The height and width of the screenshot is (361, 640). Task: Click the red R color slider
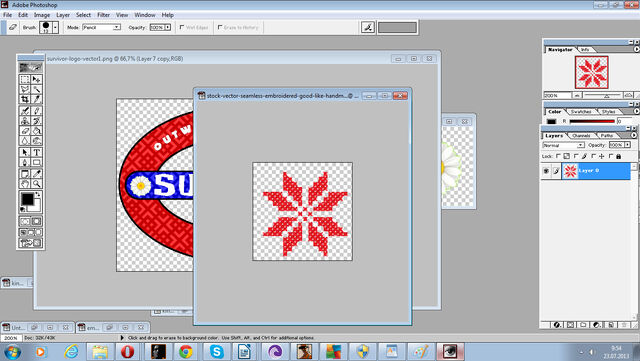point(592,121)
